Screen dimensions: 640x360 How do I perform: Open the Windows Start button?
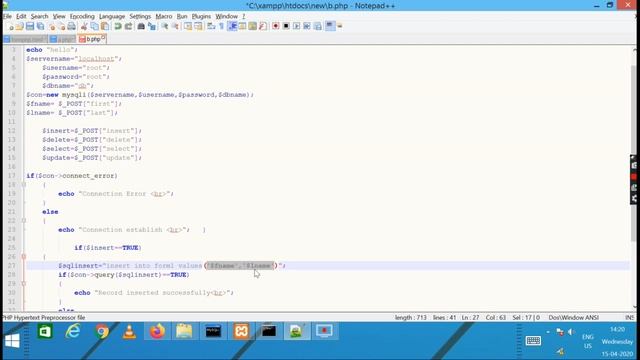click(x=12, y=340)
